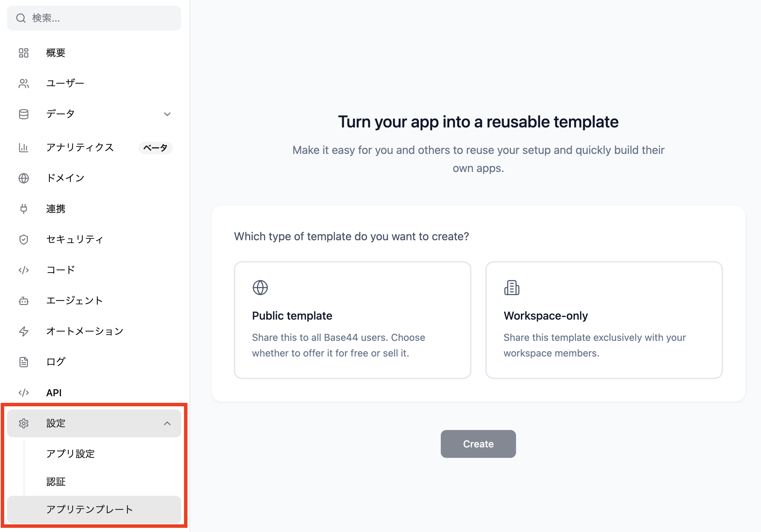Collapse the 設定 section chevron

167,423
